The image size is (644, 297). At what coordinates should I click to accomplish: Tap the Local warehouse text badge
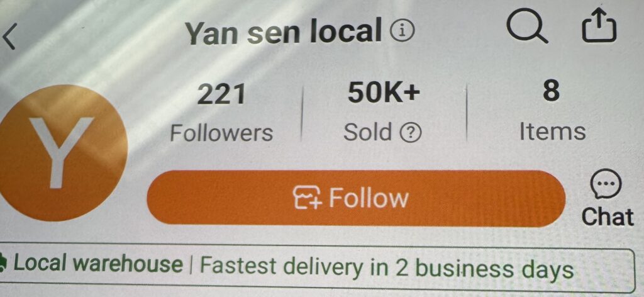point(98,263)
